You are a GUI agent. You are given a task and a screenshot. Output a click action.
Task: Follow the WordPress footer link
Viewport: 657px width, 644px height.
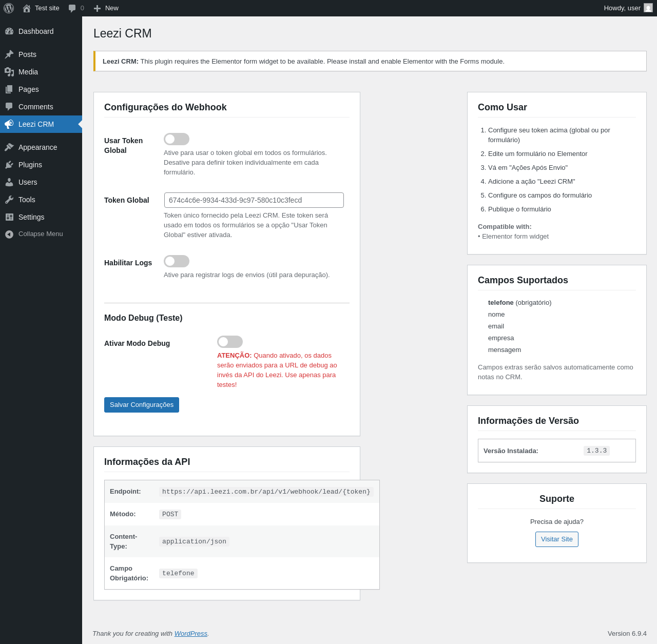click(x=191, y=634)
